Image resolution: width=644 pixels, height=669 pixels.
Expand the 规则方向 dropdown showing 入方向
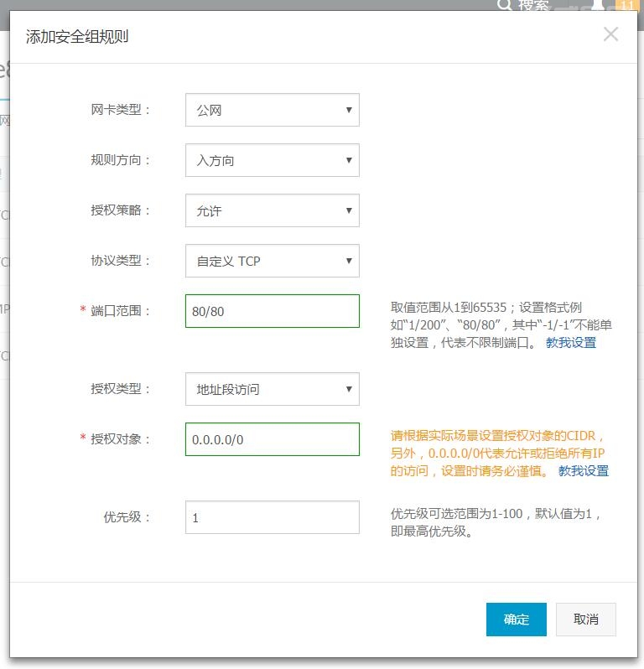(x=272, y=160)
